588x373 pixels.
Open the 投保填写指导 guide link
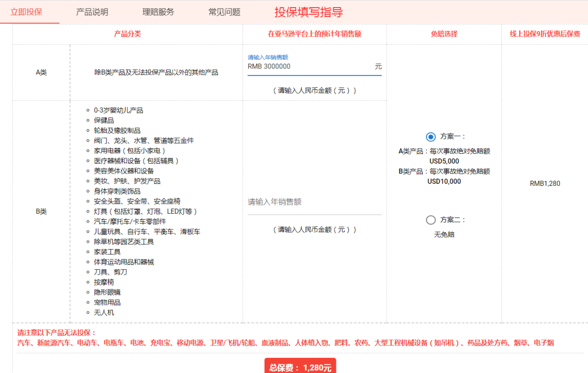point(309,12)
